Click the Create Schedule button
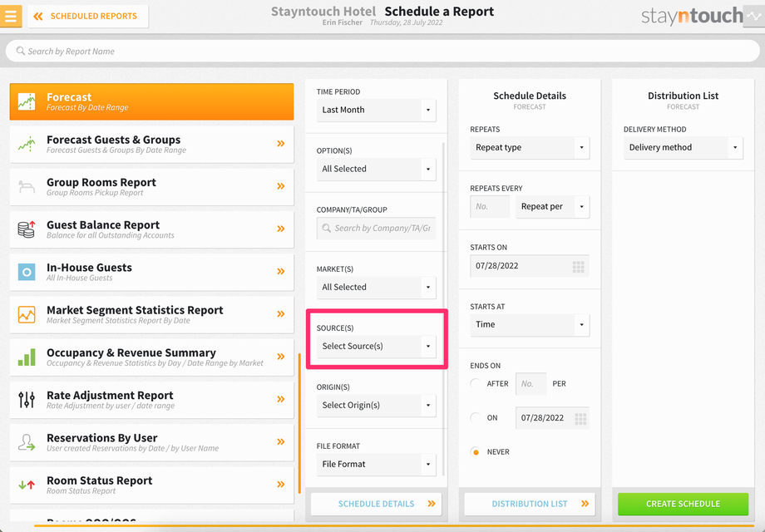This screenshot has width=765, height=532. [x=683, y=504]
